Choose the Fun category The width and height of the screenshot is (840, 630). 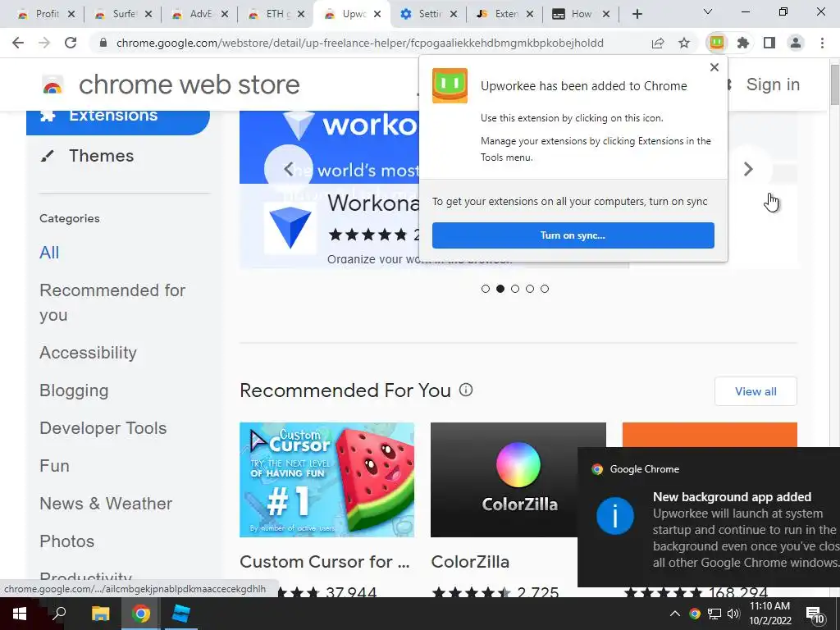55,466
